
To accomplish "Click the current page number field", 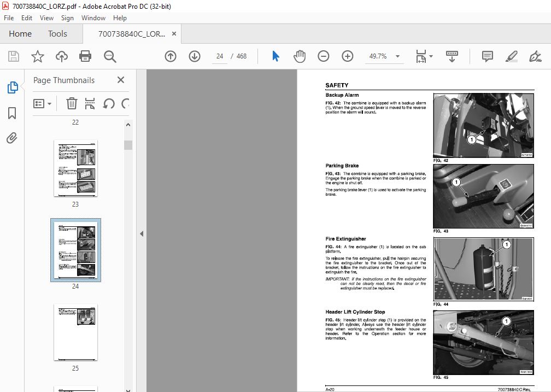I will 220,56.
